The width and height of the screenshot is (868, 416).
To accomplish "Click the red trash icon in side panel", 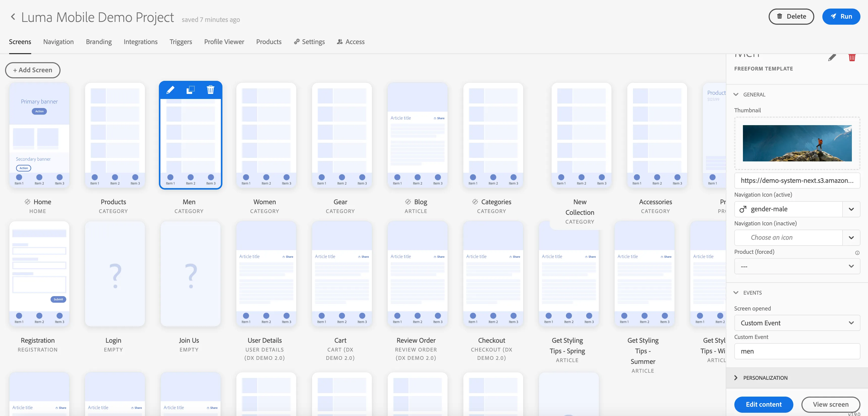I will coord(852,58).
